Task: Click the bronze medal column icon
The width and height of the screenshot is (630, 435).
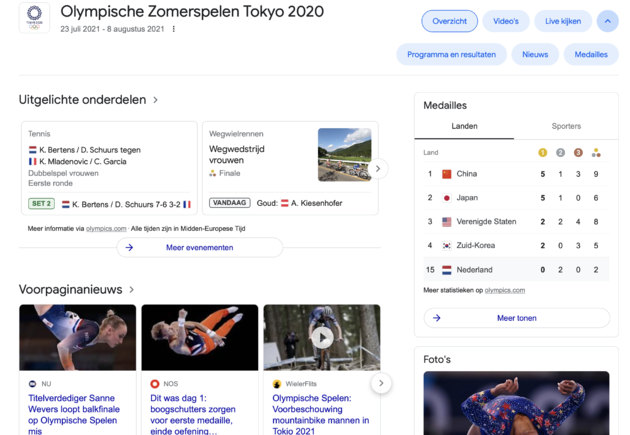Action: [x=578, y=153]
